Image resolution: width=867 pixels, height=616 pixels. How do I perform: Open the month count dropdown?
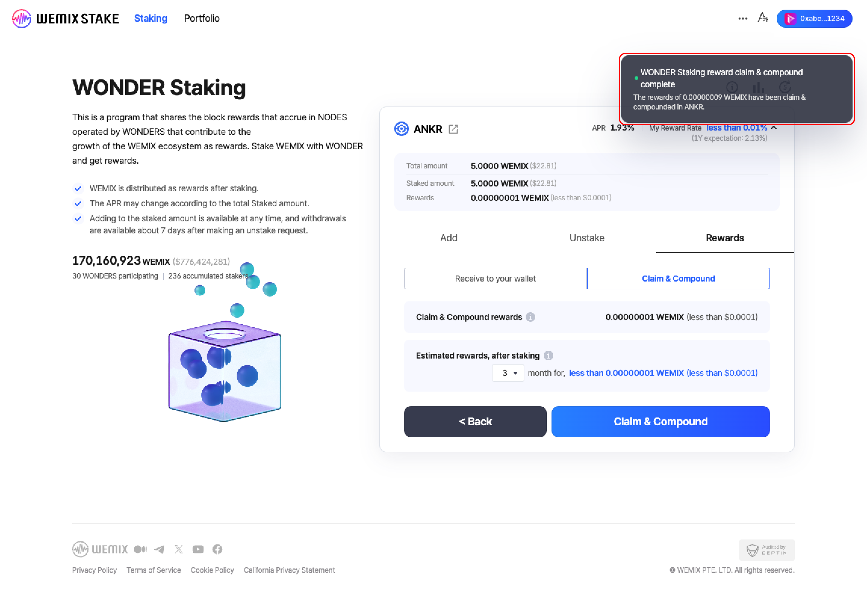pyautogui.click(x=508, y=373)
